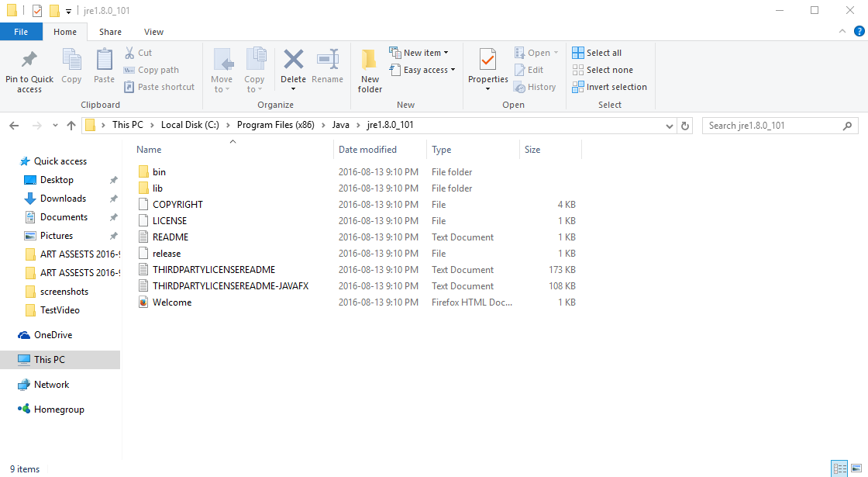
Task: Click the Edit button in ribbon
Action: 529,70
